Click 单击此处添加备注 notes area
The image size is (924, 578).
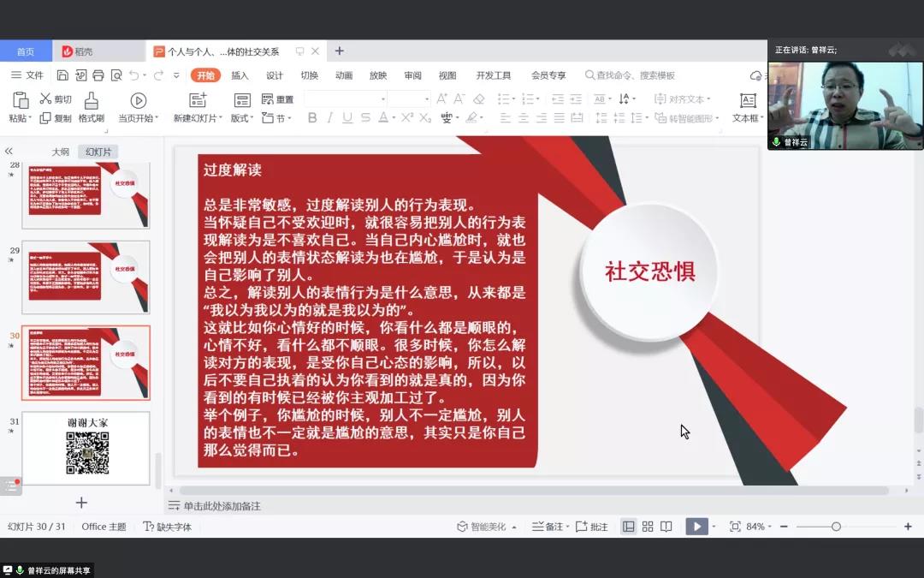[222, 506]
